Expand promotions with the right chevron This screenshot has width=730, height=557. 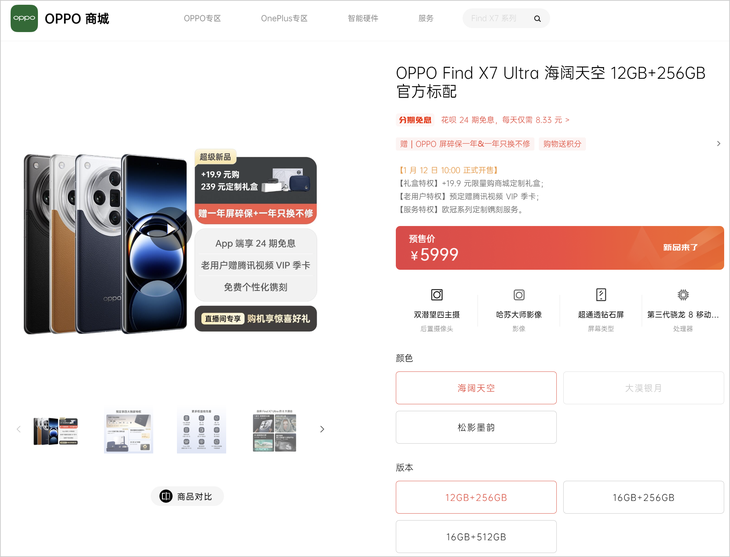pos(718,143)
